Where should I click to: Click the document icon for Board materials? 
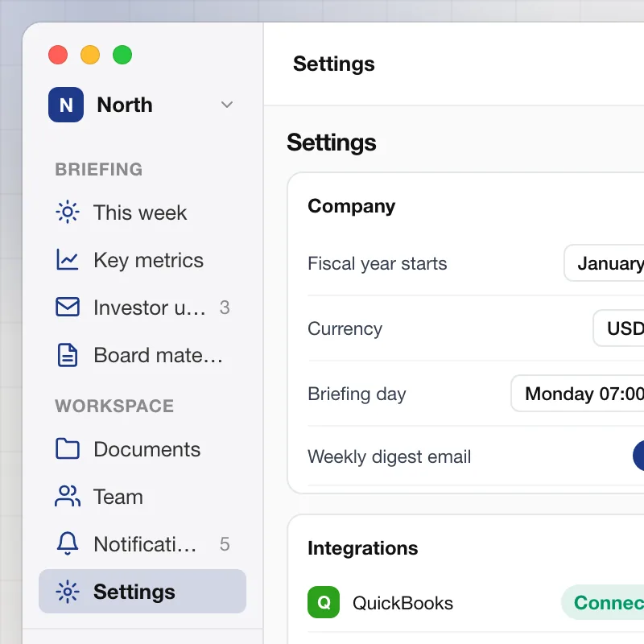pos(68,355)
